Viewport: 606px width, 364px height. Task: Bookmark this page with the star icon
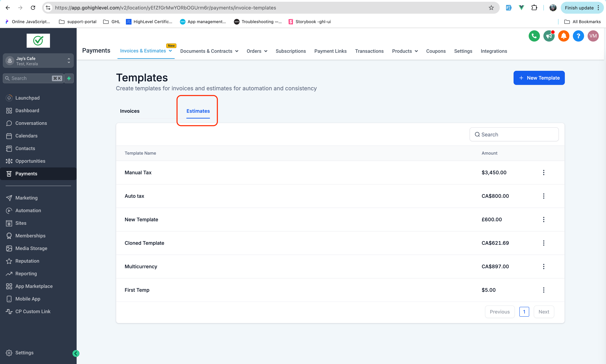(491, 8)
